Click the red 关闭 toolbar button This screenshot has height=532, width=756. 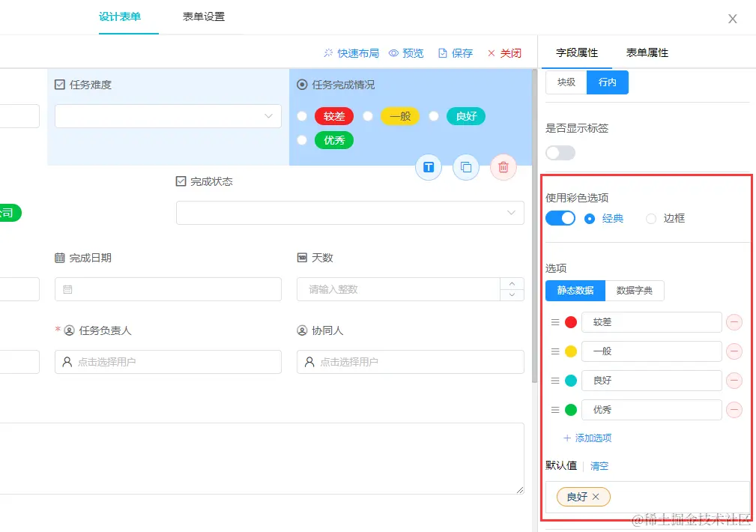point(505,53)
